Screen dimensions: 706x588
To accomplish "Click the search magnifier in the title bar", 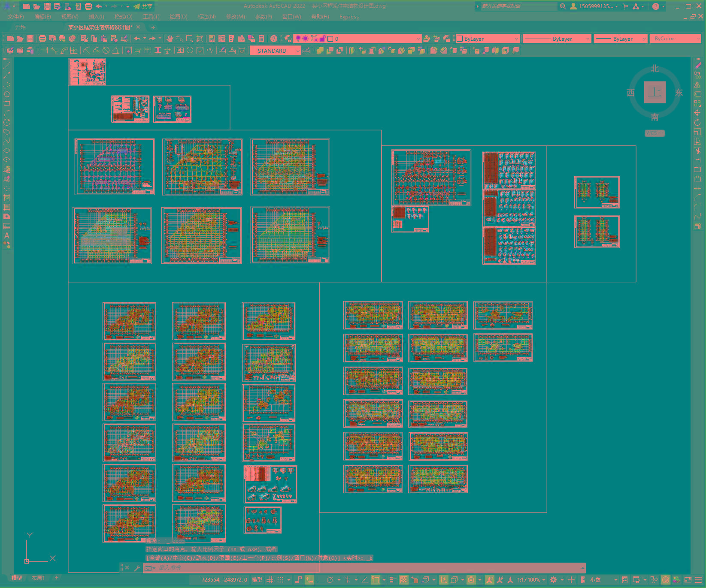I will 563,6.
